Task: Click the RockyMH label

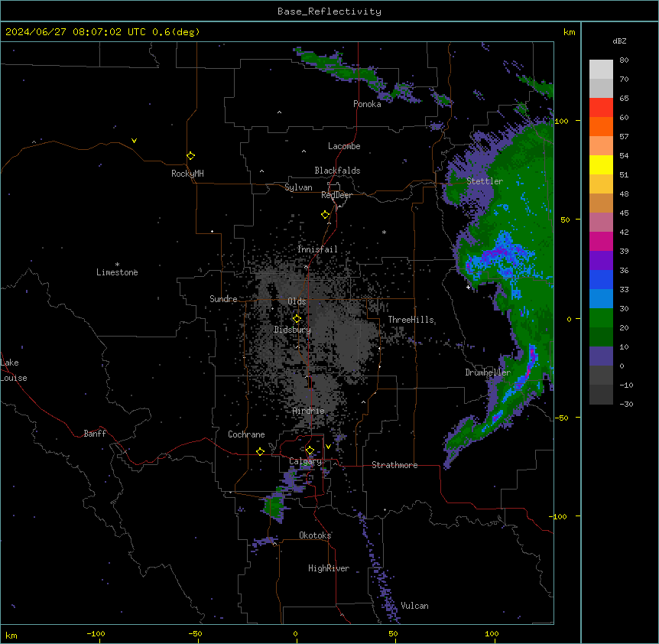Action: pos(187,174)
